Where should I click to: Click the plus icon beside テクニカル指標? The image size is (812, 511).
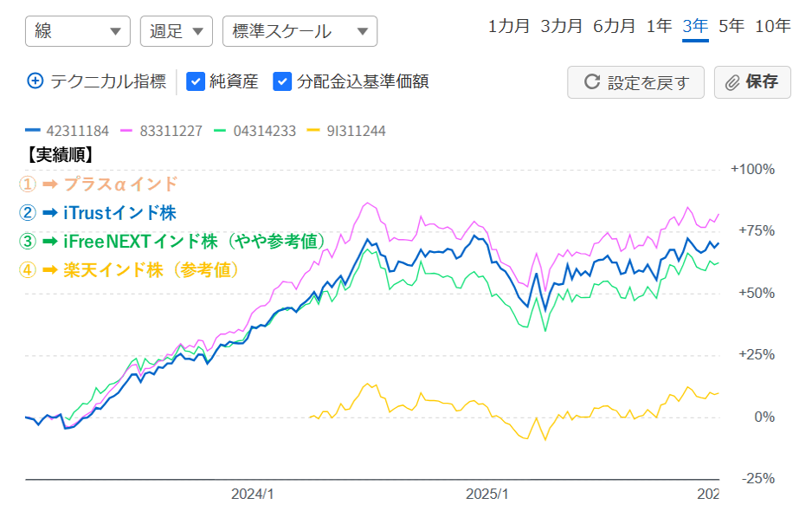(x=35, y=81)
